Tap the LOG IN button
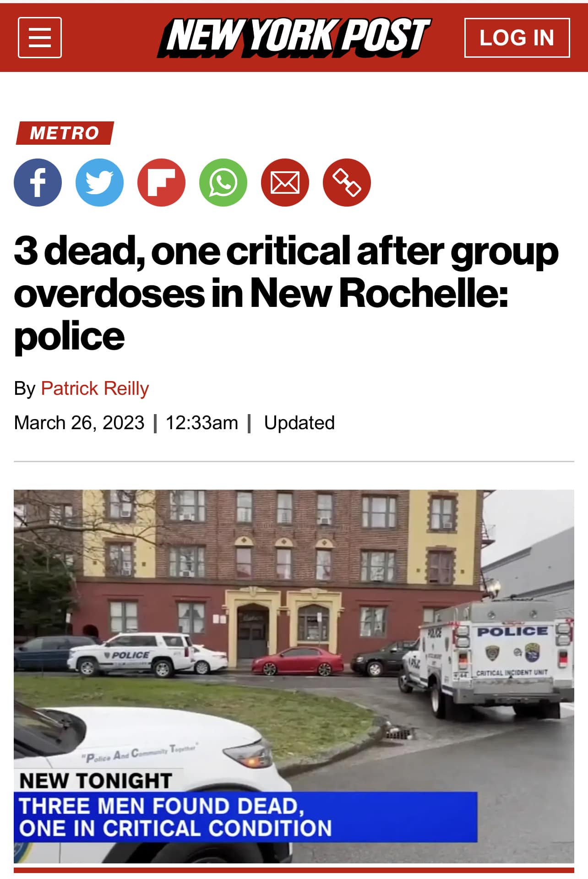Viewport: 588px width, 879px height. coord(517,38)
